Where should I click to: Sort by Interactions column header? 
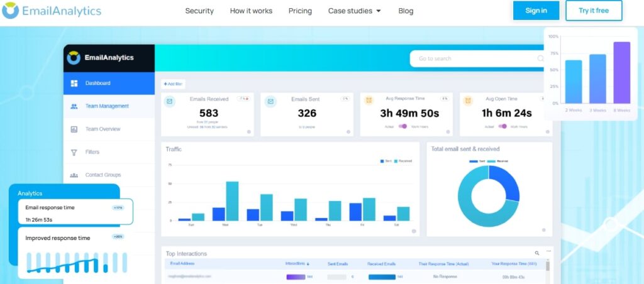point(297,264)
